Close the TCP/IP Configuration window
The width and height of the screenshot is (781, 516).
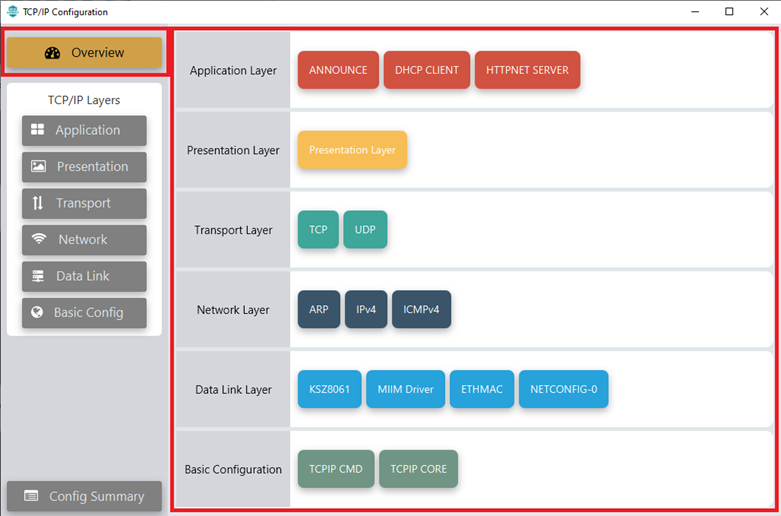pos(764,11)
